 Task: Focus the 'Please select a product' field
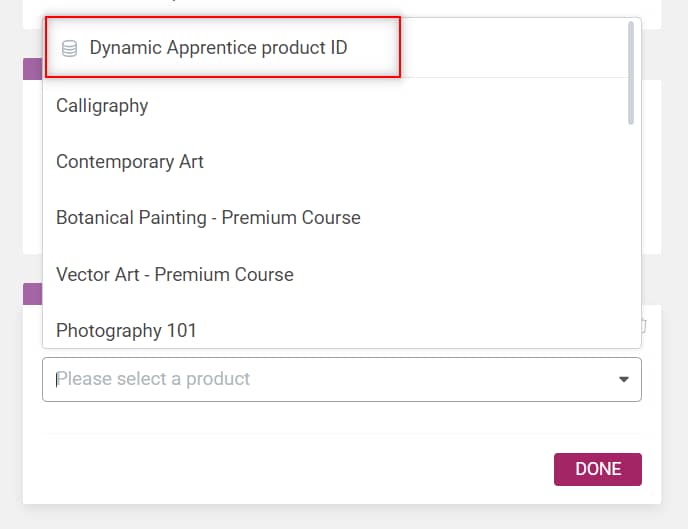tap(342, 379)
